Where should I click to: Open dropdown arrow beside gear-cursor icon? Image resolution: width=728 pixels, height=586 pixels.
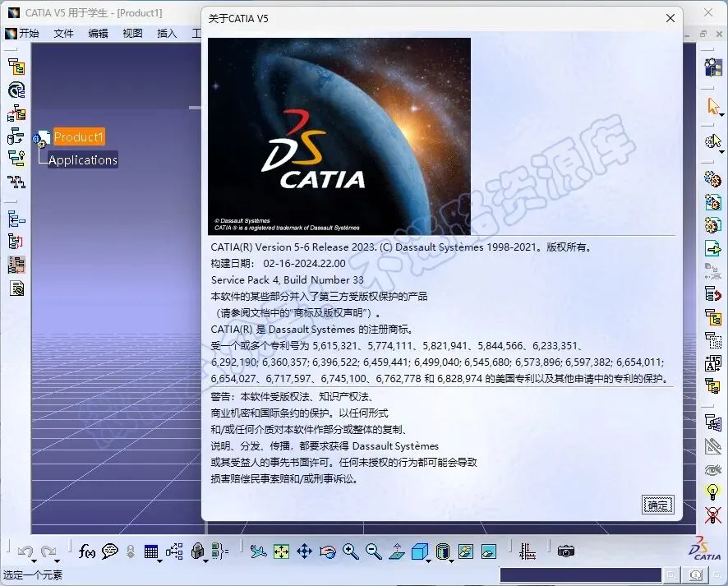(x=721, y=151)
